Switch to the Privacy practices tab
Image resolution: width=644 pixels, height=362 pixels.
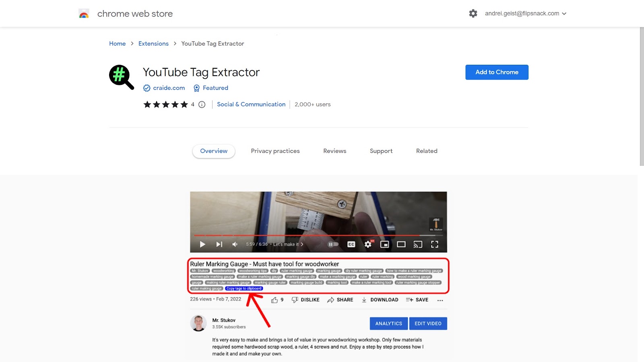click(275, 151)
